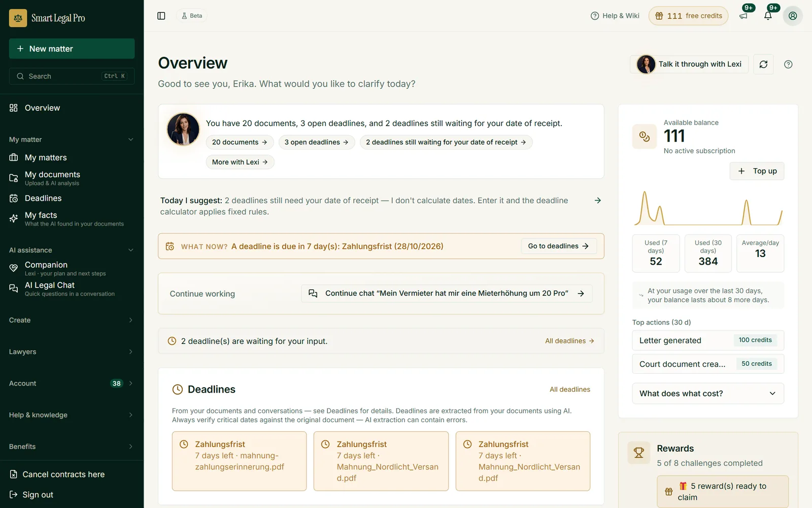Expand the Lawyers section
Image resolution: width=812 pixels, height=508 pixels.
click(x=72, y=352)
